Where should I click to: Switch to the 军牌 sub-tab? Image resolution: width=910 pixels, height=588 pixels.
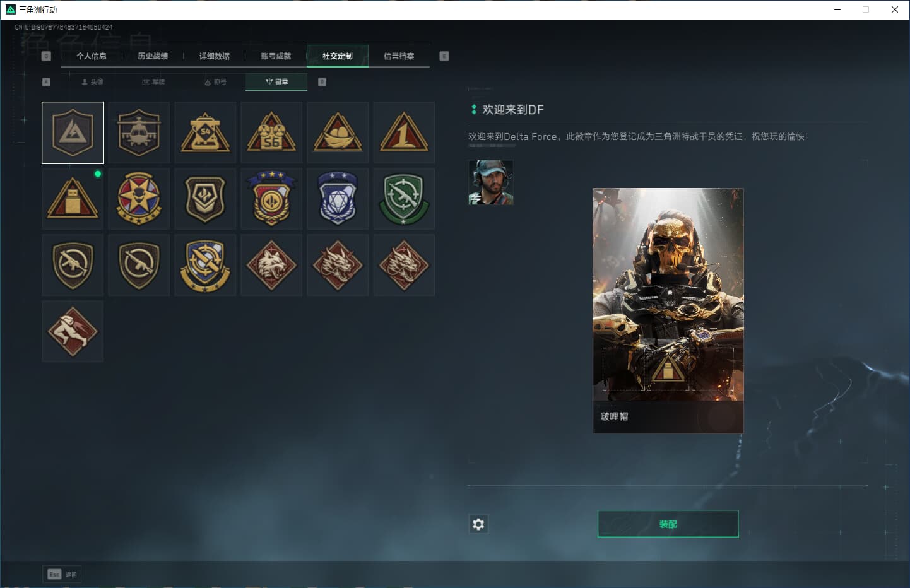coord(153,82)
